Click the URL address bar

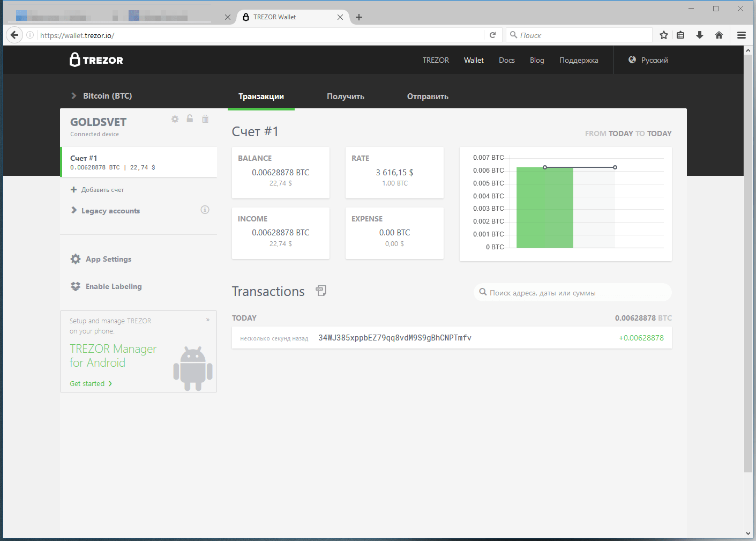tap(260, 35)
